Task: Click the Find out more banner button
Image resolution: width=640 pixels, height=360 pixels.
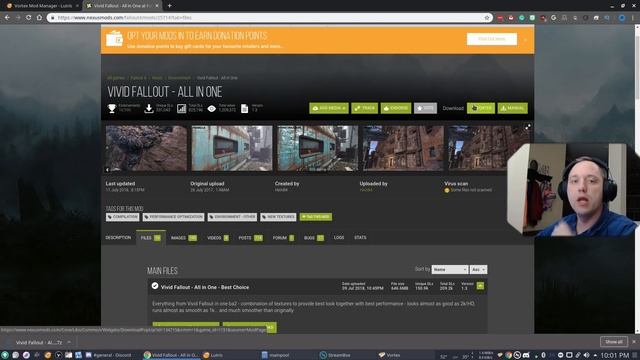Action: point(491,39)
